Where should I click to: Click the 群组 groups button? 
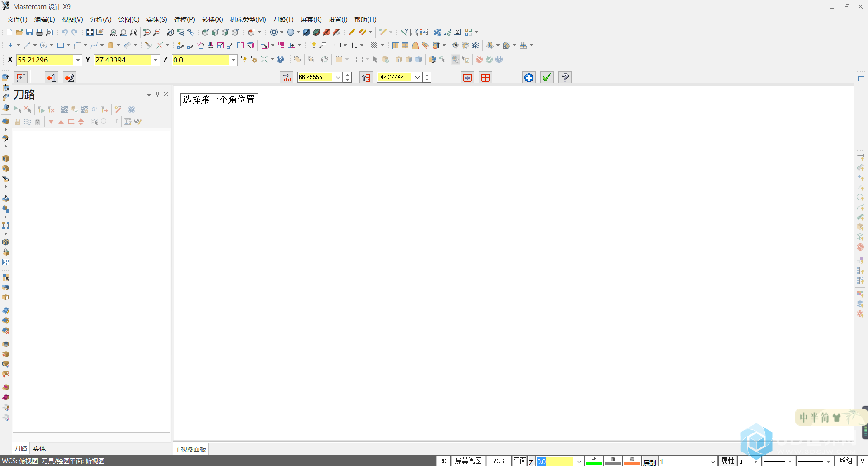(x=845, y=461)
